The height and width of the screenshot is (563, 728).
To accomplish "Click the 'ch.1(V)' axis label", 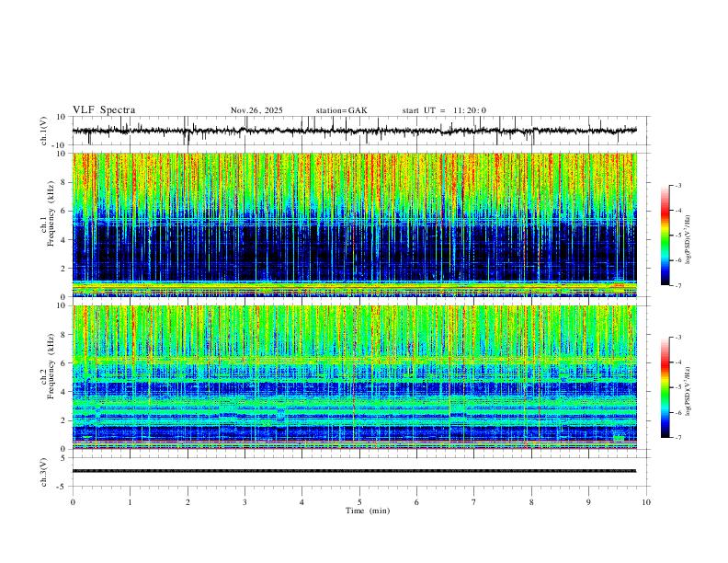I will 44,131.
